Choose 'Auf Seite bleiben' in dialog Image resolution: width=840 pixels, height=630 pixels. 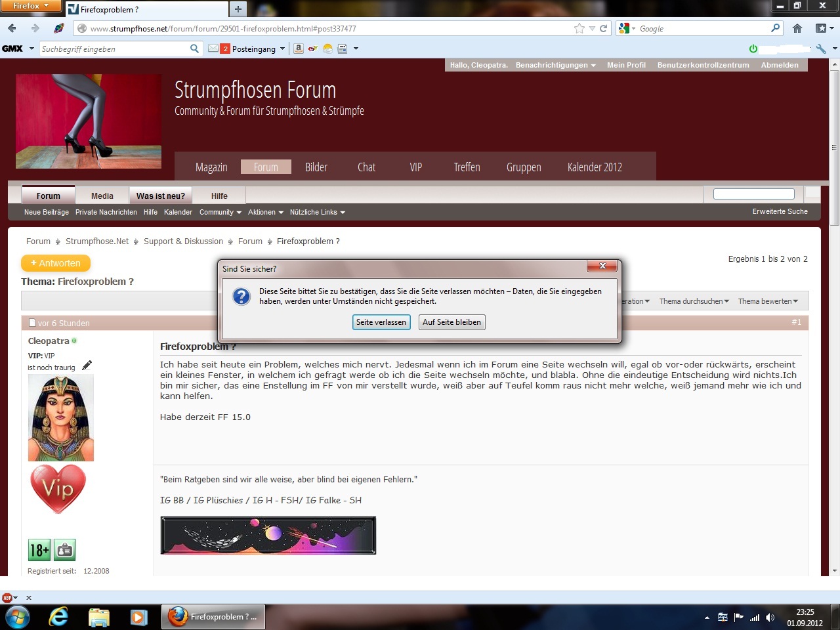(451, 322)
